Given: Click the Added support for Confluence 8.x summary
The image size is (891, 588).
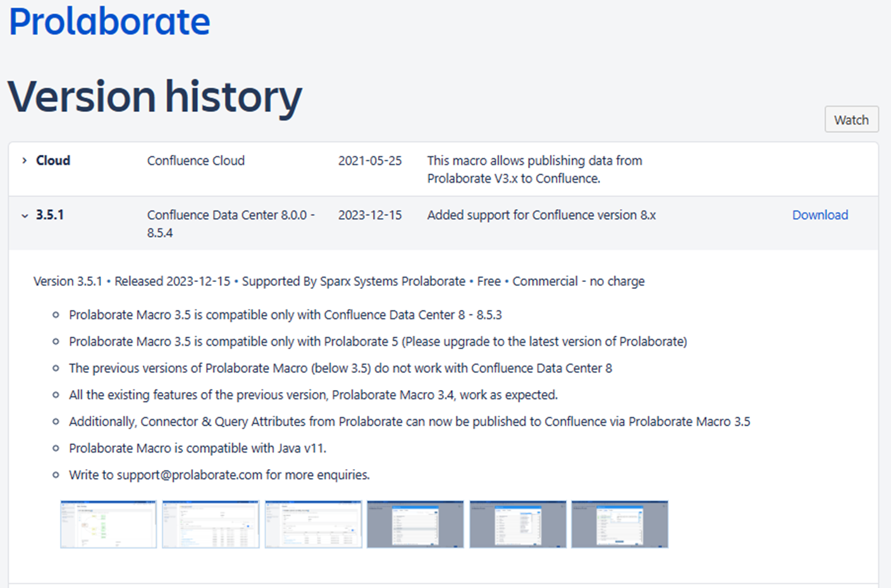Looking at the screenshot, I should (541, 215).
